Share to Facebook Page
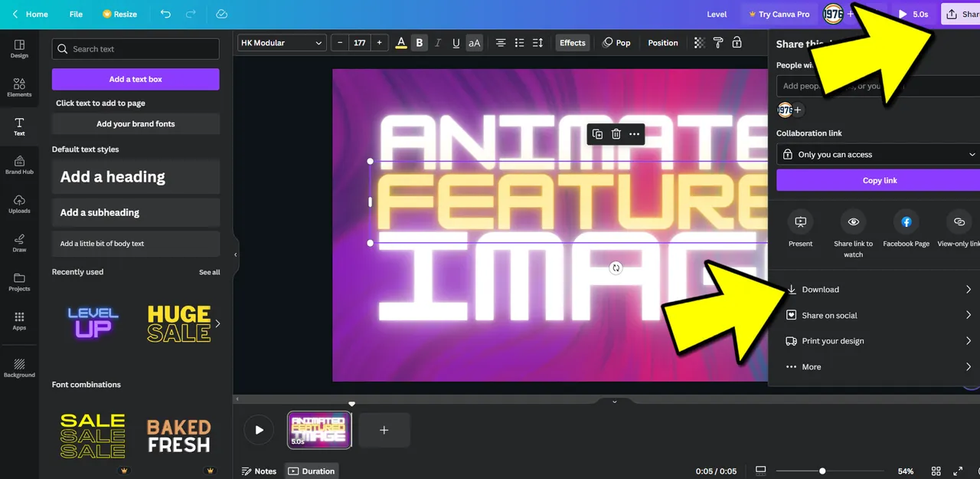Image resolution: width=980 pixels, height=479 pixels. pos(906,229)
